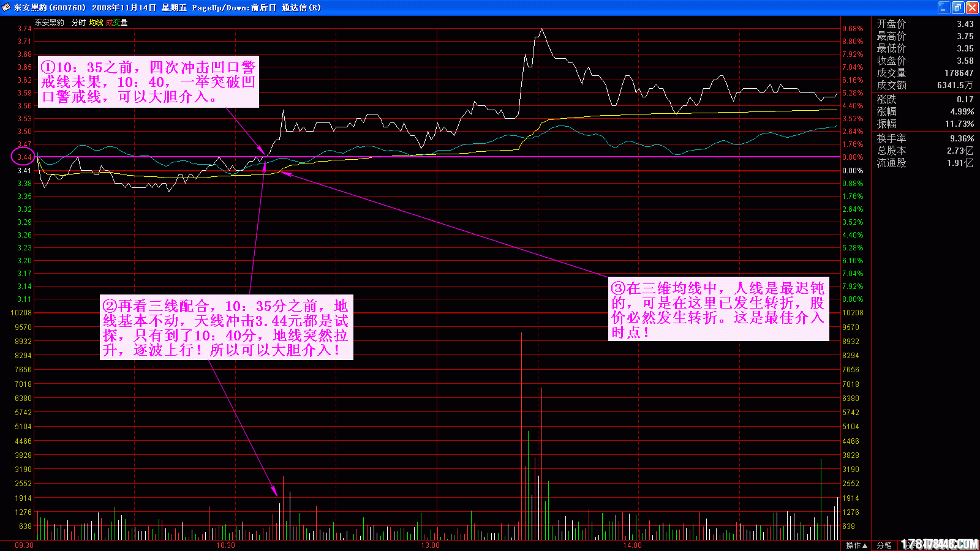Click the 成交额 value 6341.5万
Screen dimensions: 980x551
click(956, 85)
